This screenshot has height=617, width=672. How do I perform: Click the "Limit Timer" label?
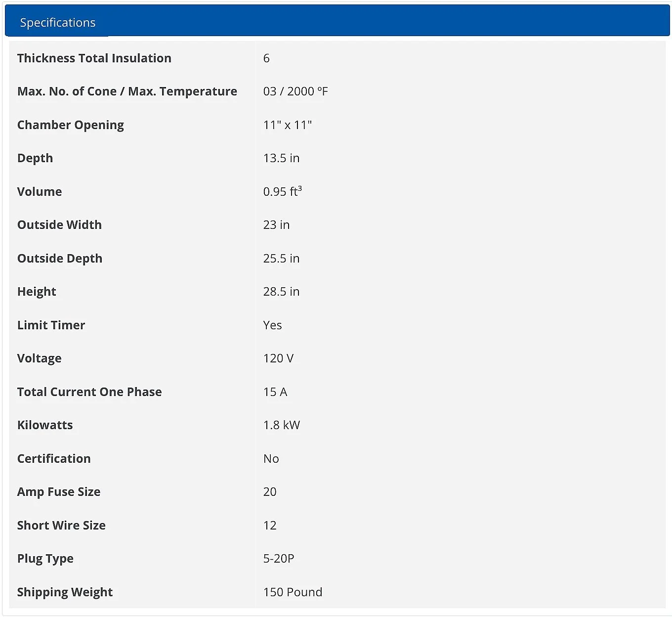pyautogui.click(x=51, y=325)
